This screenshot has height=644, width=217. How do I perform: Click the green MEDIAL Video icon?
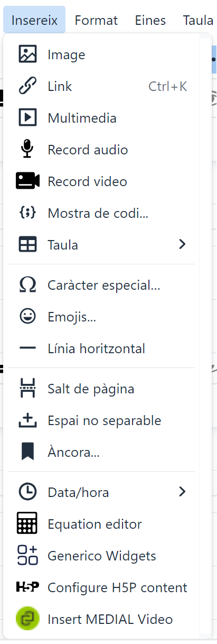pos(27,619)
